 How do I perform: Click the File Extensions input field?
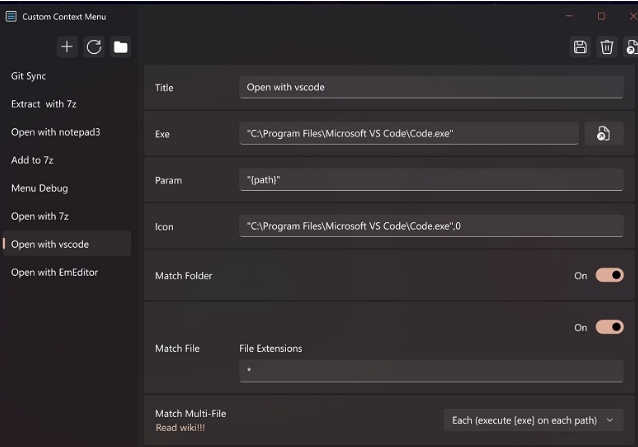(431, 371)
